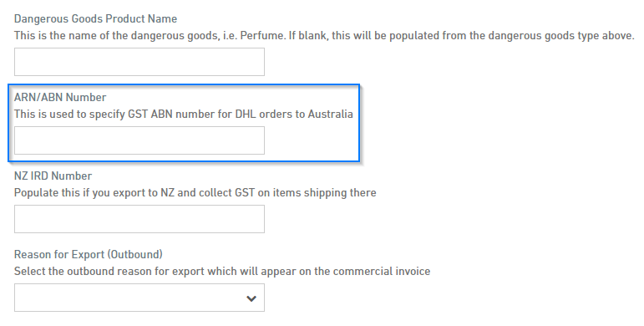Select the NZ IRD Number input box
The height and width of the screenshot is (326, 644).
coord(139,219)
